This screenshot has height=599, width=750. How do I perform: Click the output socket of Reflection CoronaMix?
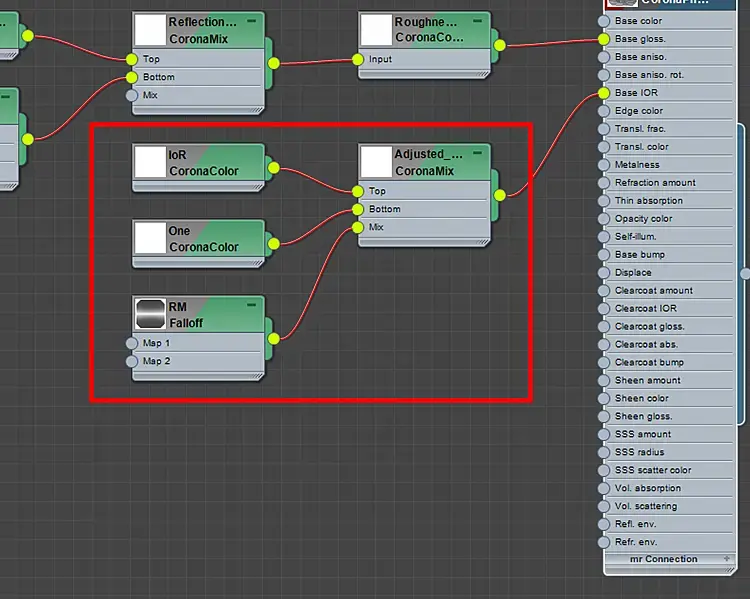click(274, 63)
